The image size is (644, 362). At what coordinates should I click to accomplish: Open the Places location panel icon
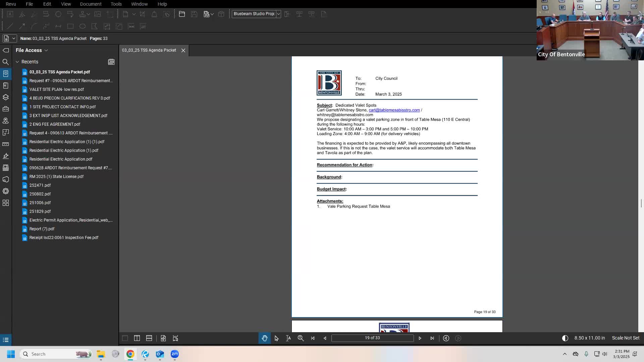coord(6,121)
